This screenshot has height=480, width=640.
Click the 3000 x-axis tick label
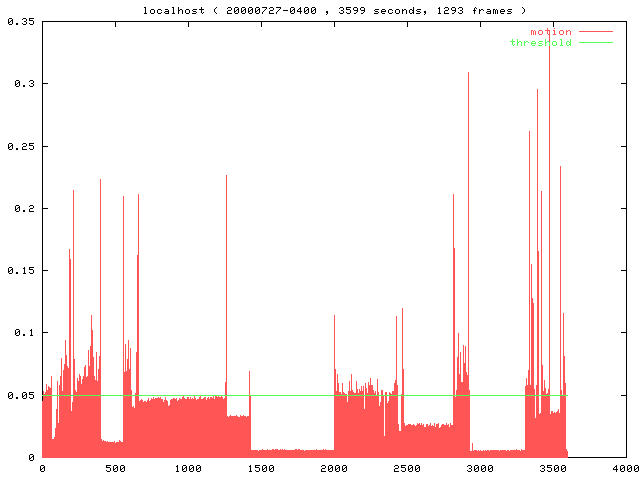(480, 468)
